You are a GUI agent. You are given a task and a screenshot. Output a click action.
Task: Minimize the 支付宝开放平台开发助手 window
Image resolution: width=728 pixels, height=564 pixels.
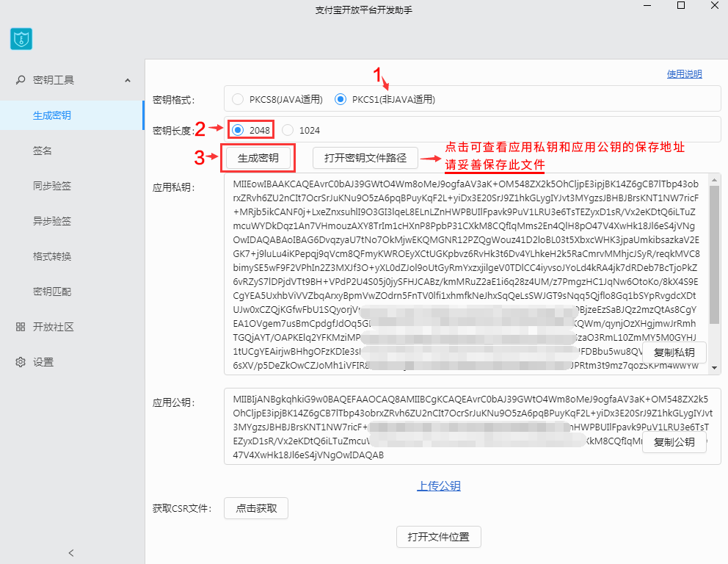(x=648, y=6)
